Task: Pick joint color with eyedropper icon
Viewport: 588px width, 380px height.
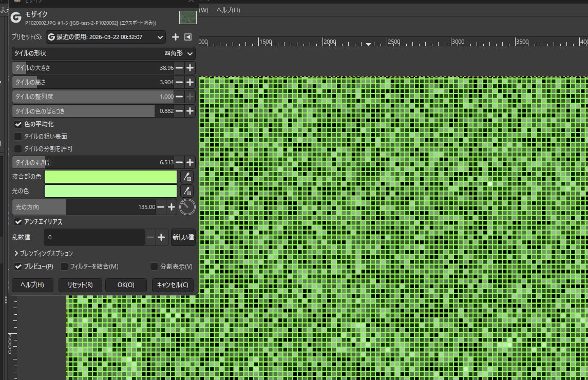Action: point(187,177)
